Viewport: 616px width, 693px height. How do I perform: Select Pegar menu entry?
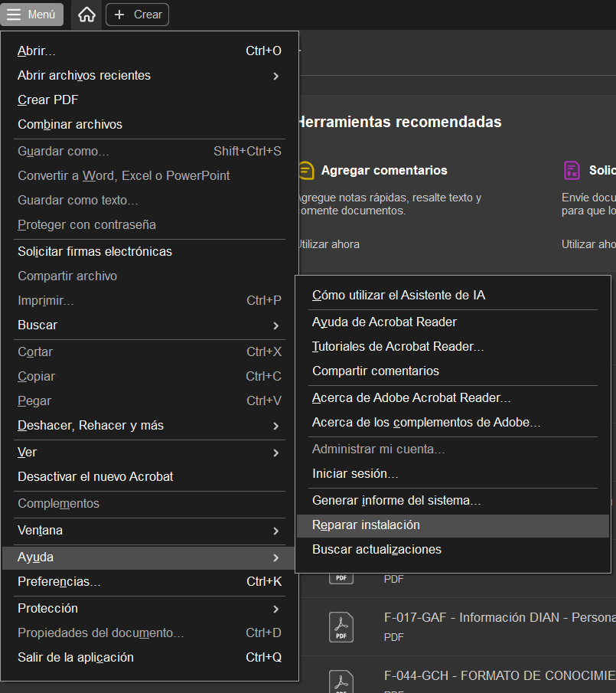[x=149, y=400]
